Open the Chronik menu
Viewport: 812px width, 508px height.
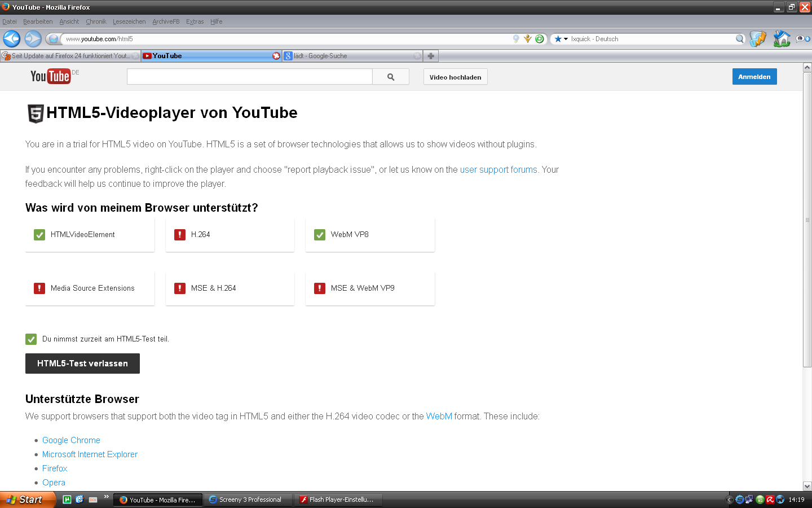click(x=96, y=21)
